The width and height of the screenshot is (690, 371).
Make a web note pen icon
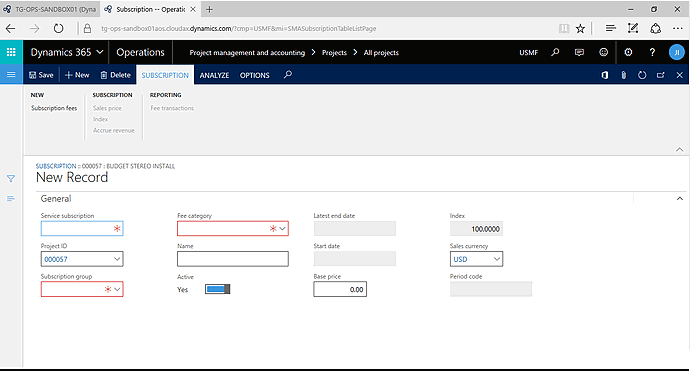click(x=633, y=29)
